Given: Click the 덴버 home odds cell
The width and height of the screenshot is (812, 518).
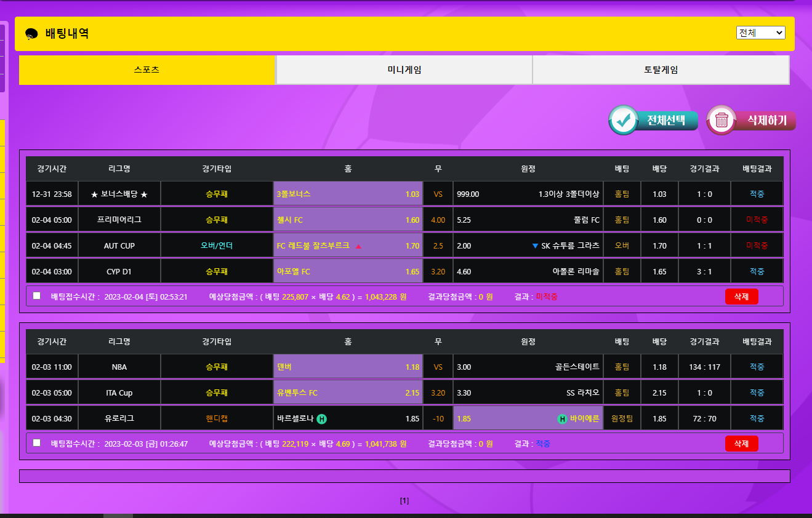Looking at the screenshot, I should (348, 367).
